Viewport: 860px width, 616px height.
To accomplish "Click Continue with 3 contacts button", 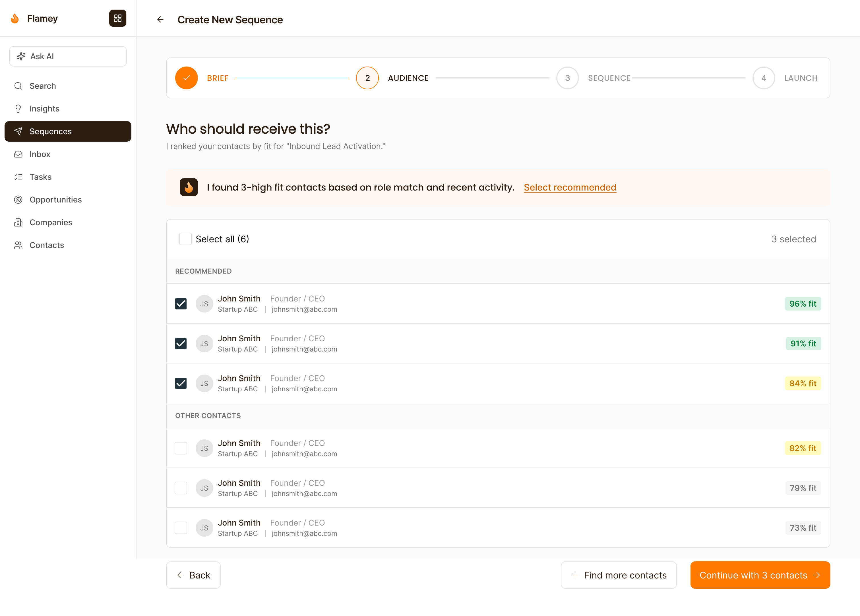I will pyautogui.click(x=760, y=575).
